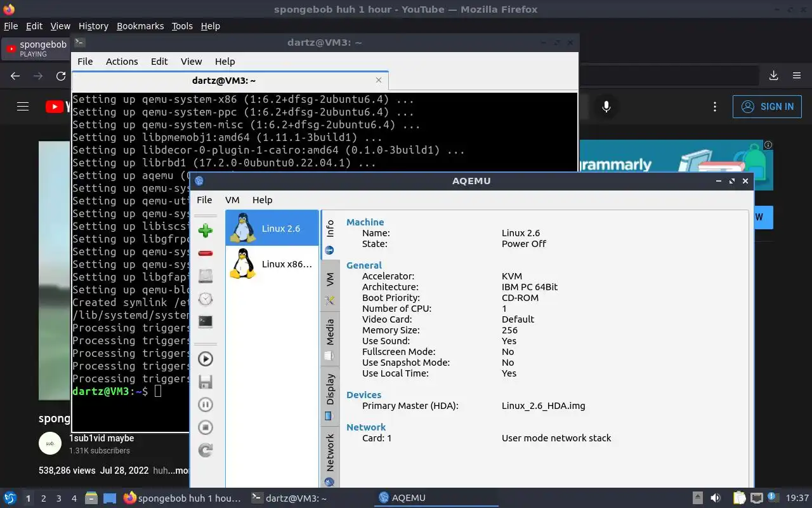This screenshot has width=812, height=508.
Task: Open Firefox Tools menu
Action: (182, 26)
